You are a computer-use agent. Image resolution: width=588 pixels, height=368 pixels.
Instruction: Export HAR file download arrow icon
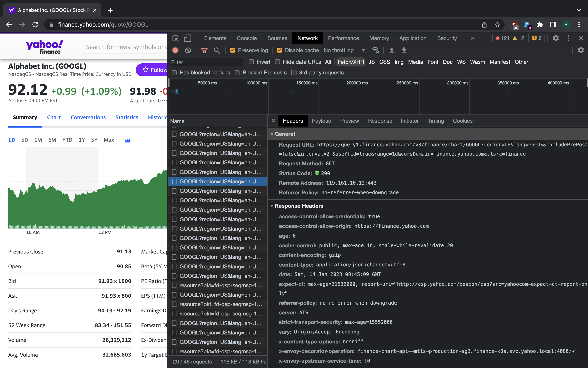click(x=404, y=50)
